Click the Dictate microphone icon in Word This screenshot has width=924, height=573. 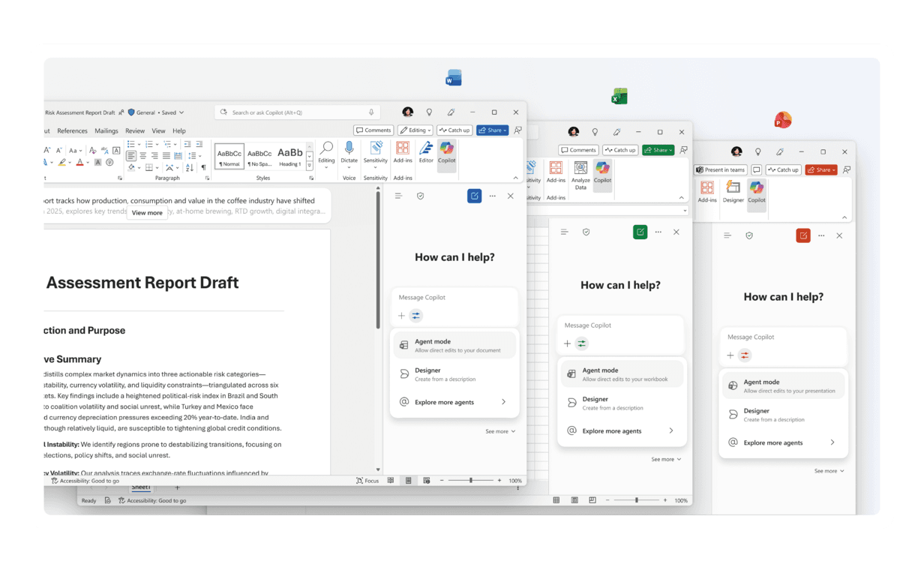[349, 148]
